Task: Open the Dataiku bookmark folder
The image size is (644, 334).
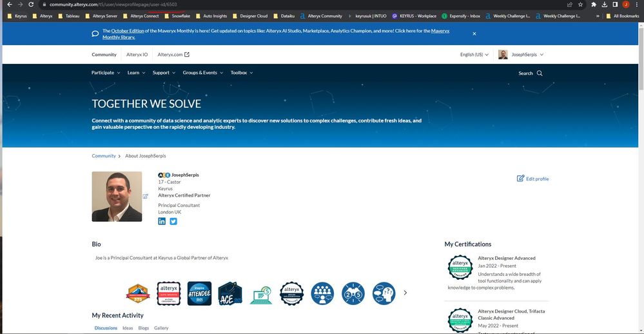Action: click(284, 16)
